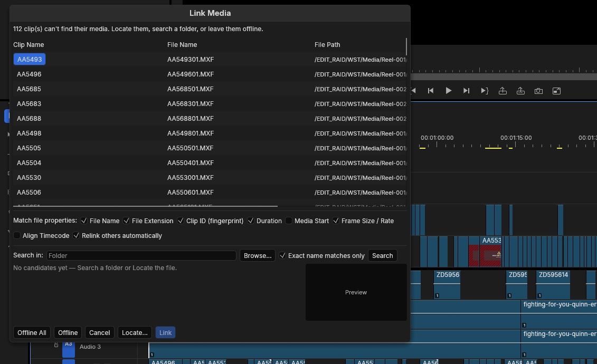Click the Locate... button
Image resolution: width=597 pixels, height=364 pixels.
(x=135, y=332)
